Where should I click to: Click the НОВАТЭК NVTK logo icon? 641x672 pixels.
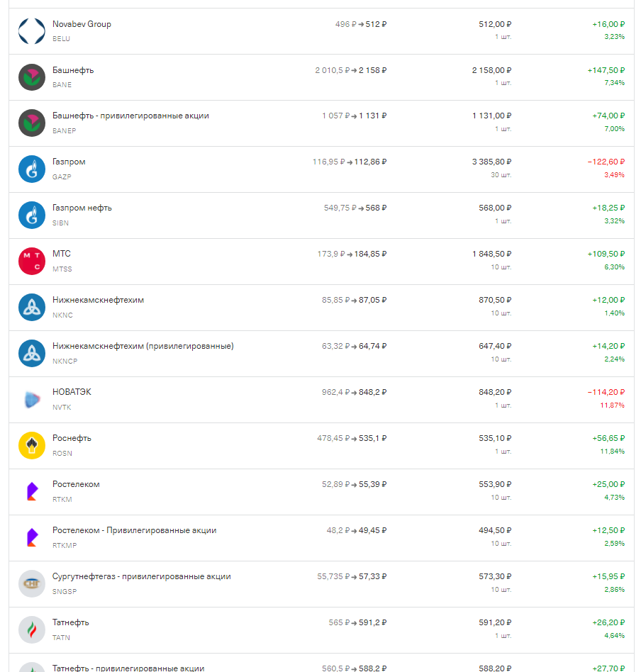tap(32, 399)
